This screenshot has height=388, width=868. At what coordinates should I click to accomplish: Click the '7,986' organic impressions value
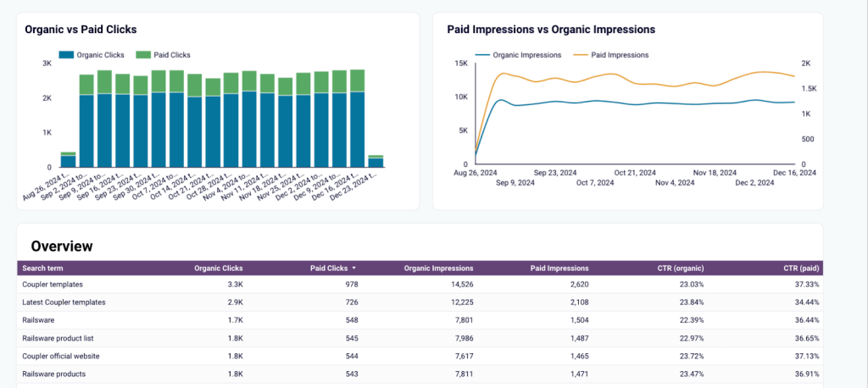click(464, 338)
